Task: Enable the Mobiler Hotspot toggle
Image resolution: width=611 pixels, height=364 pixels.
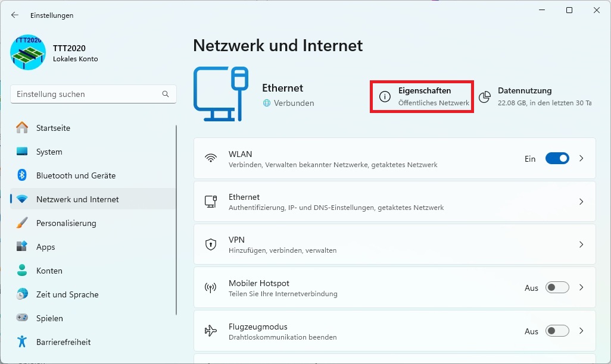Action: pos(557,288)
